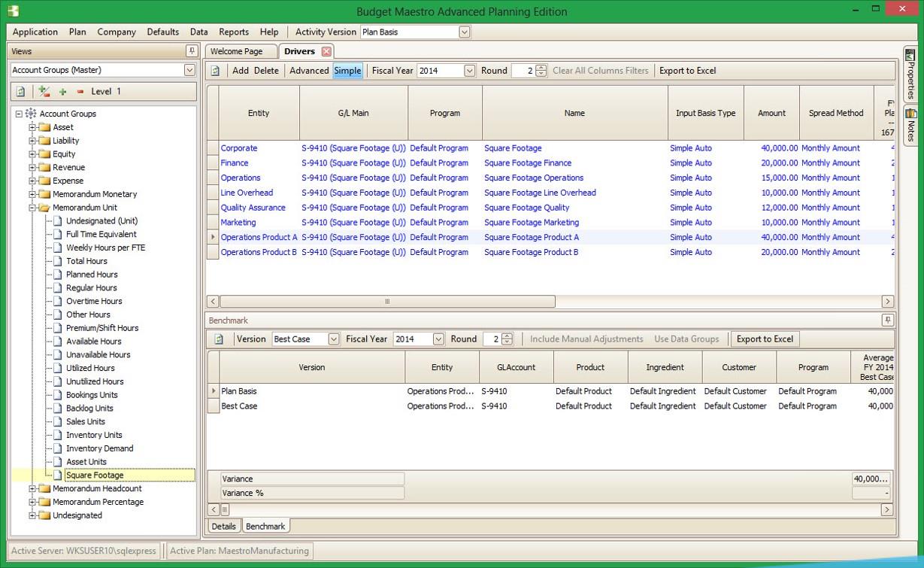Toggle the Simple view mode
Screen dimensions: 924x568
click(347, 71)
